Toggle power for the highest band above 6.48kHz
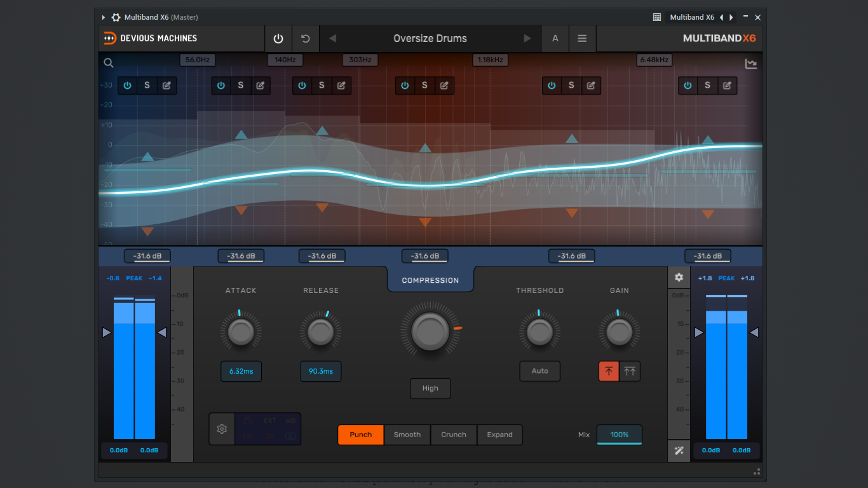Viewport: 868px width, 488px height. click(688, 86)
